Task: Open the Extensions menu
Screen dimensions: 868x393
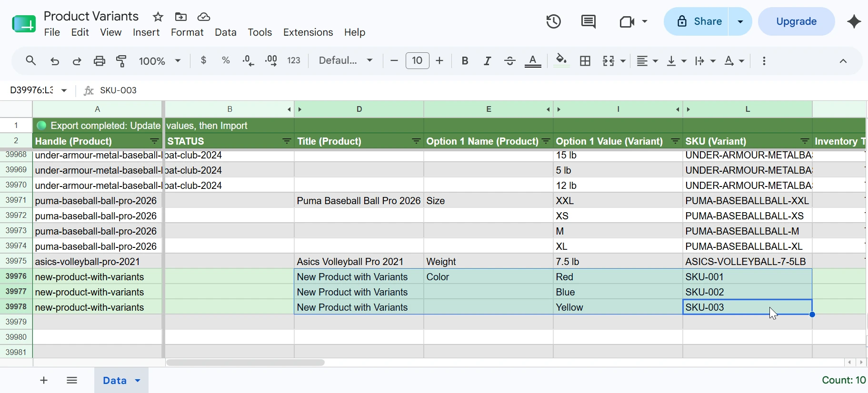Action: [x=308, y=32]
